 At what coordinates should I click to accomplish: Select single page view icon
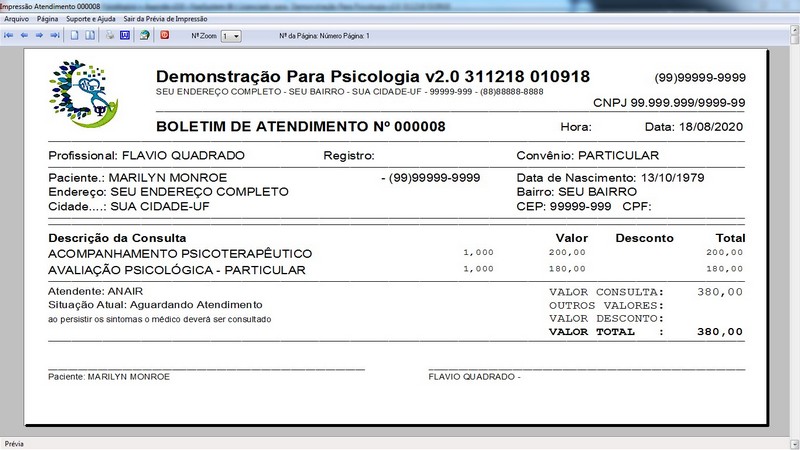74,36
